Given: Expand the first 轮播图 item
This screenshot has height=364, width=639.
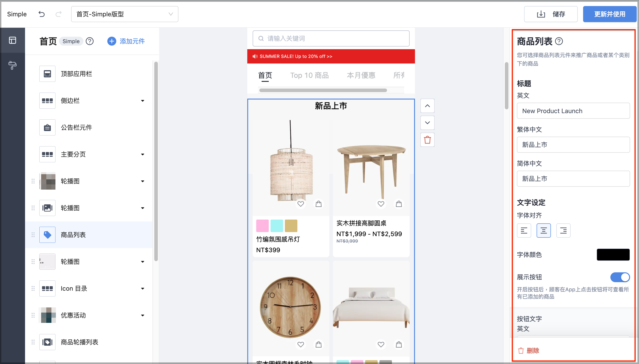Looking at the screenshot, I should click(142, 181).
